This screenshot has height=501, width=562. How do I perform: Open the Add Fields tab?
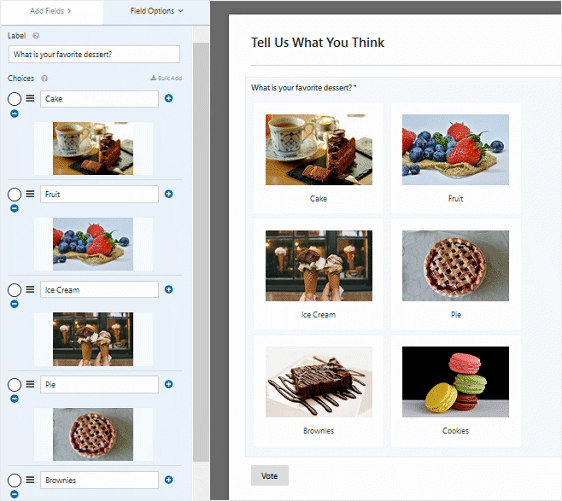click(x=51, y=11)
